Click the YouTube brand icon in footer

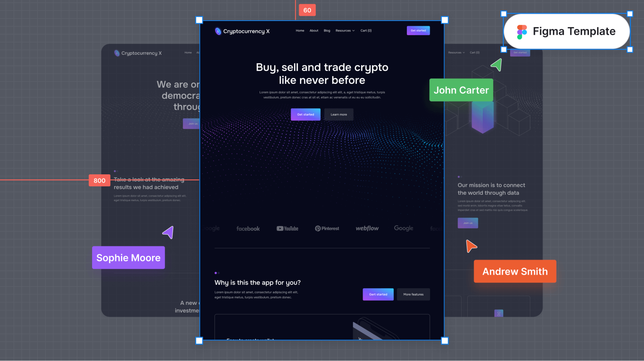(x=287, y=228)
